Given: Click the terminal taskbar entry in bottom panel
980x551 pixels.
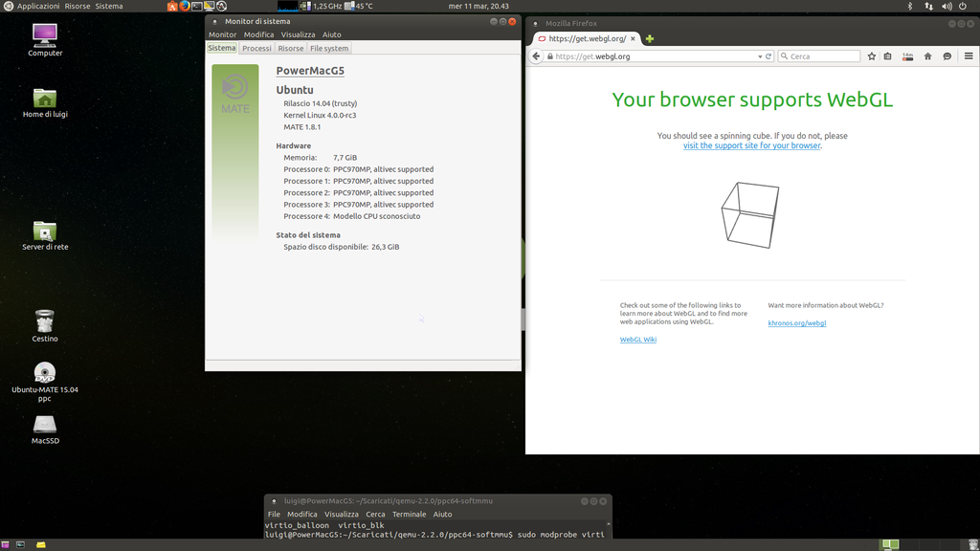Looking at the screenshot, I should click(21, 544).
